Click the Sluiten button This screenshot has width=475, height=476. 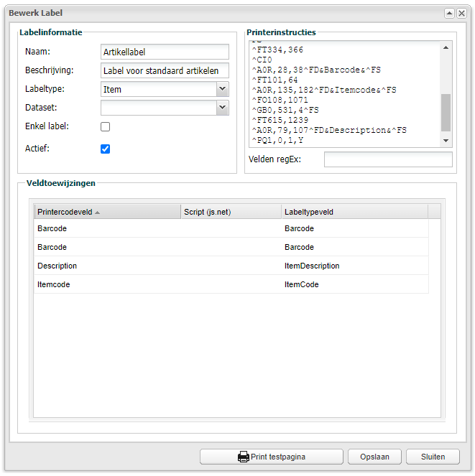point(433,457)
